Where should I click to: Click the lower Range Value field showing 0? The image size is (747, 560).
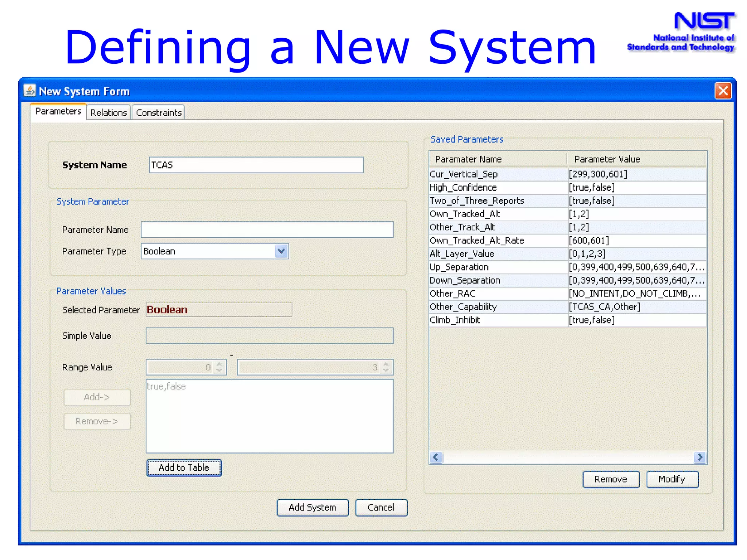pyautogui.click(x=181, y=367)
